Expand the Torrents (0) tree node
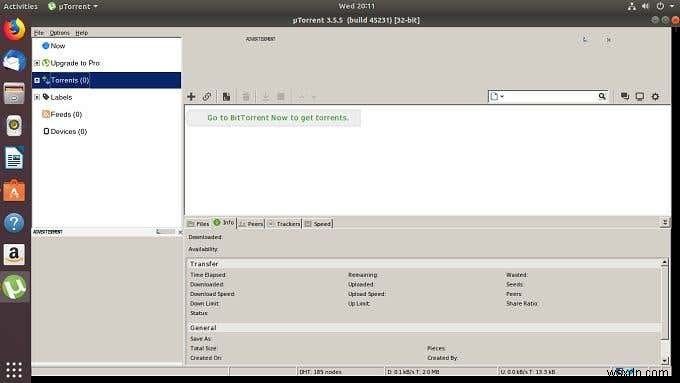The height and width of the screenshot is (383, 680). point(37,80)
